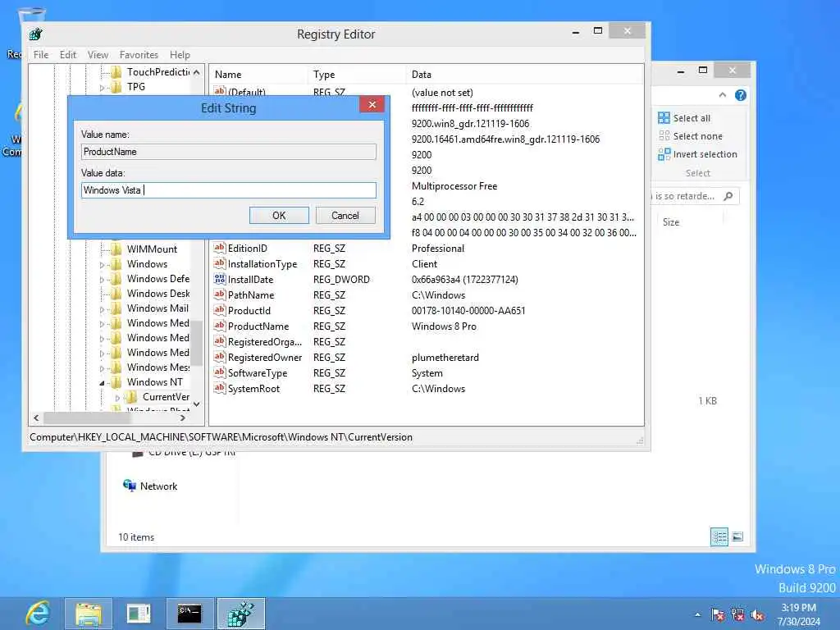840x630 pixels.
Task: Expand the Windows Mail tree node
Action: click(102, 309)
